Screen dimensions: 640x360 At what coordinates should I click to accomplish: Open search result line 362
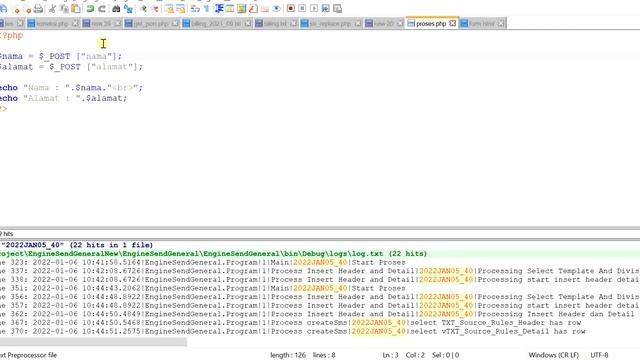click(x=318, y=314)
